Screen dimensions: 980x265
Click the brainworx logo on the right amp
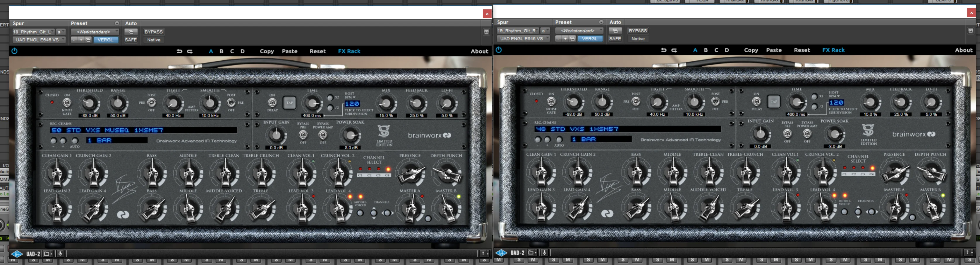pos(914,134)
